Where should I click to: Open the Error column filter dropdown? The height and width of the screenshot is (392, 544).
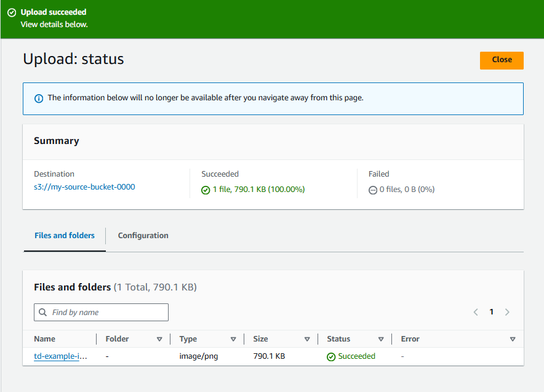pos(513,338)
